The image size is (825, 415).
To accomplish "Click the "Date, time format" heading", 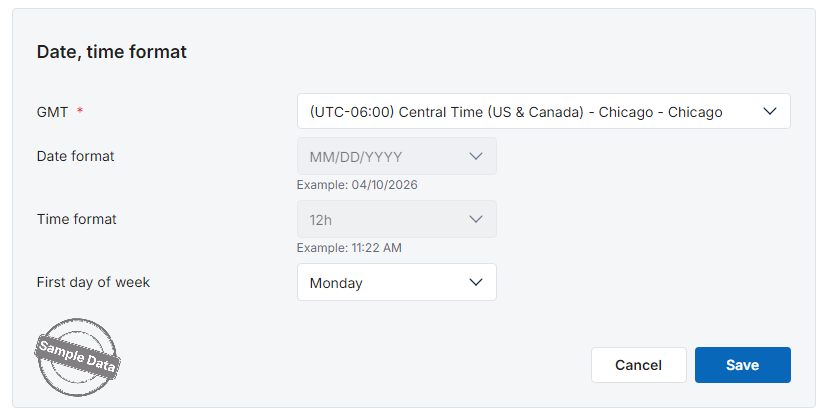I will 112,52.
